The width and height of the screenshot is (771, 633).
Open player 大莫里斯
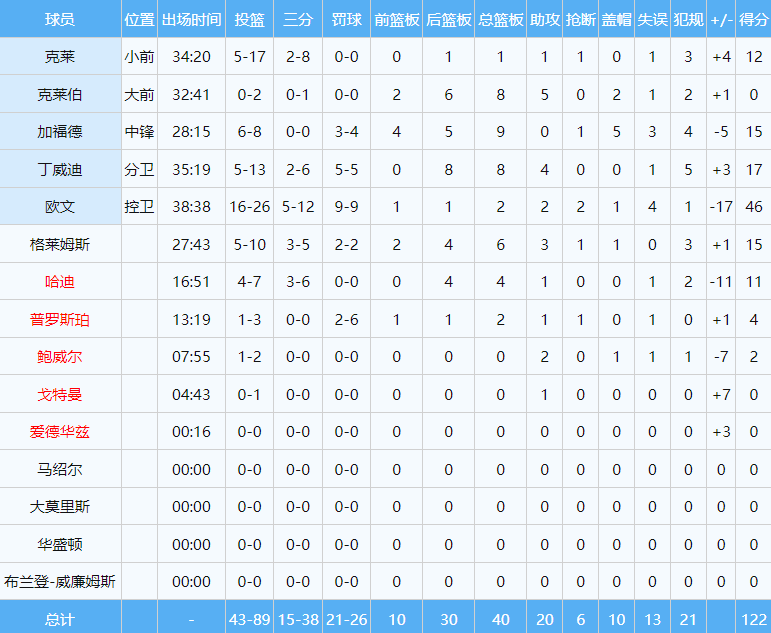(x=60, y=507)
